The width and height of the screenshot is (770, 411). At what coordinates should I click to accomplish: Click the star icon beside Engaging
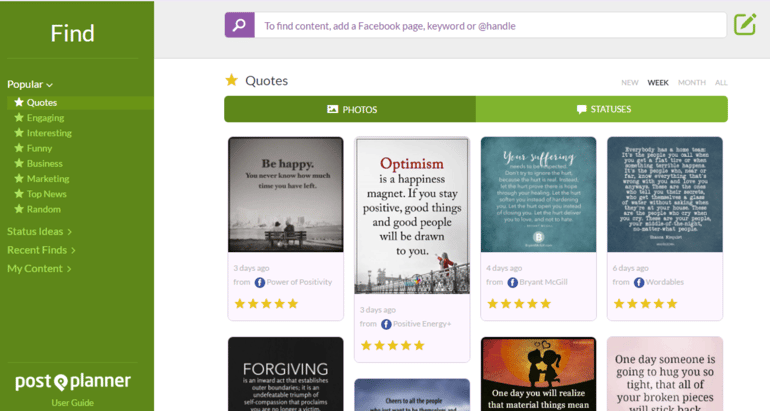[19, 117]
